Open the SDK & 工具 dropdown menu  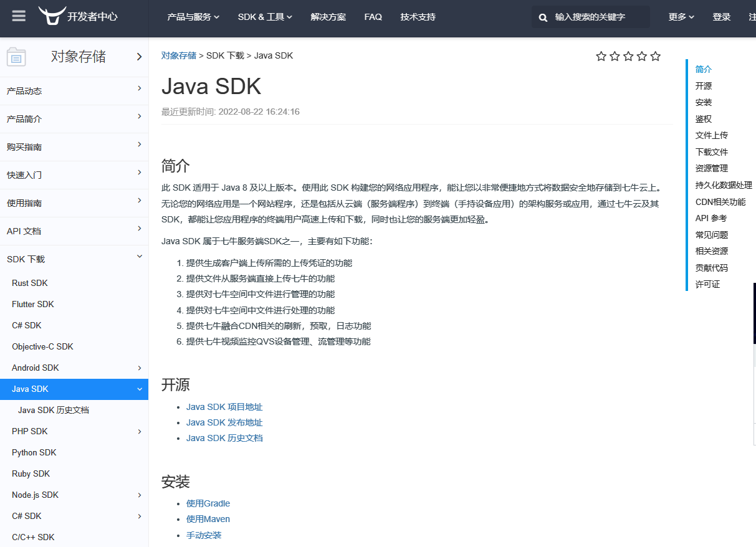tap(265, 17)
